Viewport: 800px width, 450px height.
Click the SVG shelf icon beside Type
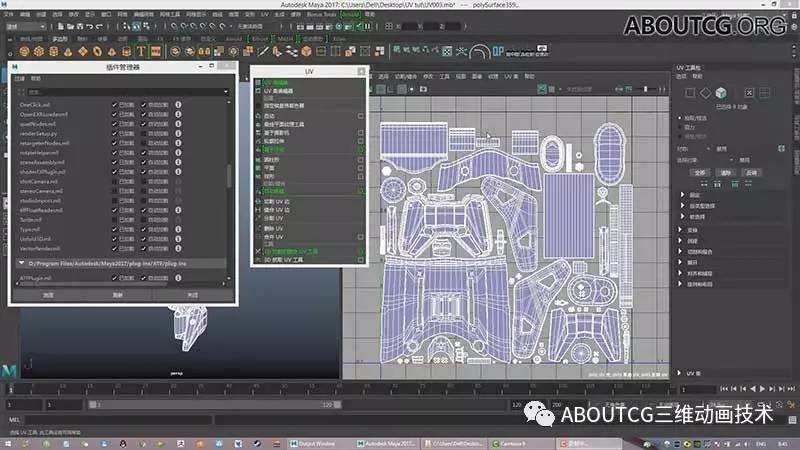156,51
